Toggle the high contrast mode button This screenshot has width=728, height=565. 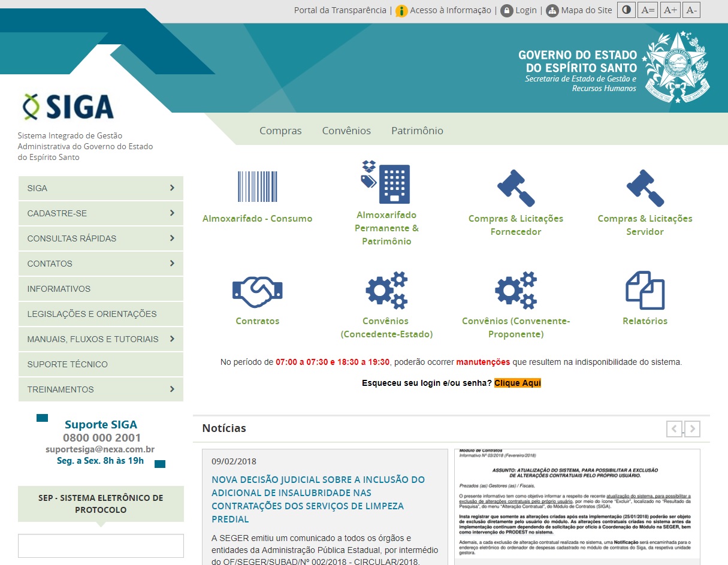(626, 10)
